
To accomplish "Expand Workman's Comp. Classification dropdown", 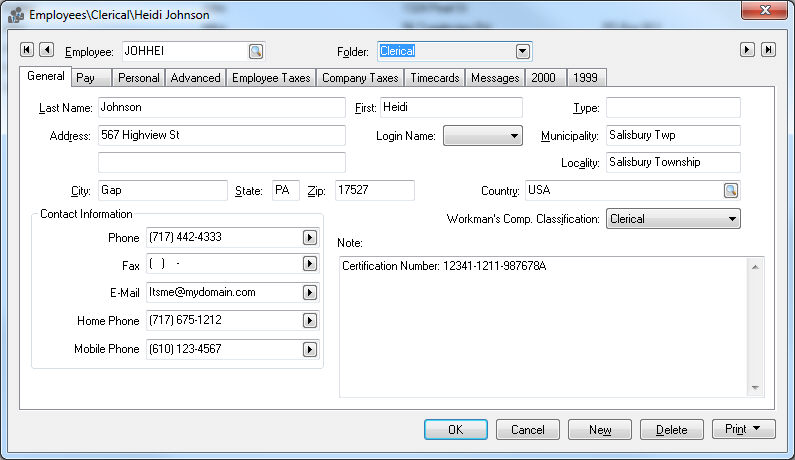I will [x=732, y=219].
